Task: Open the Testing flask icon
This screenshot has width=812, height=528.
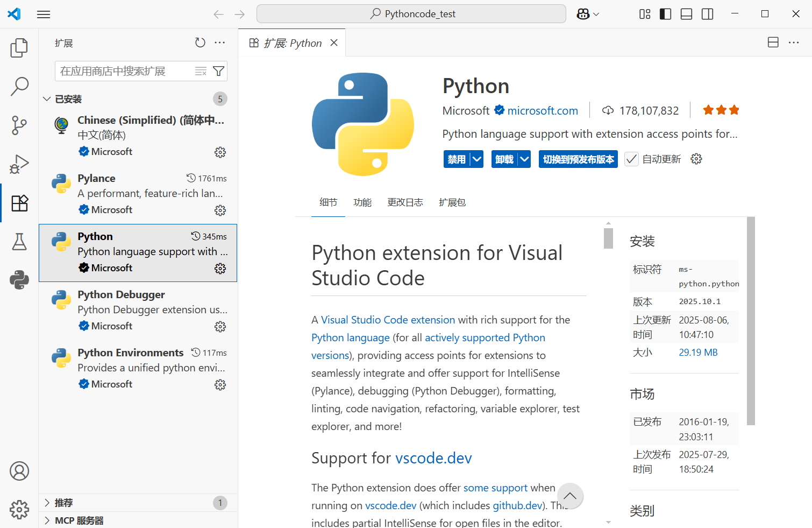Action: (x=19, y=242)
